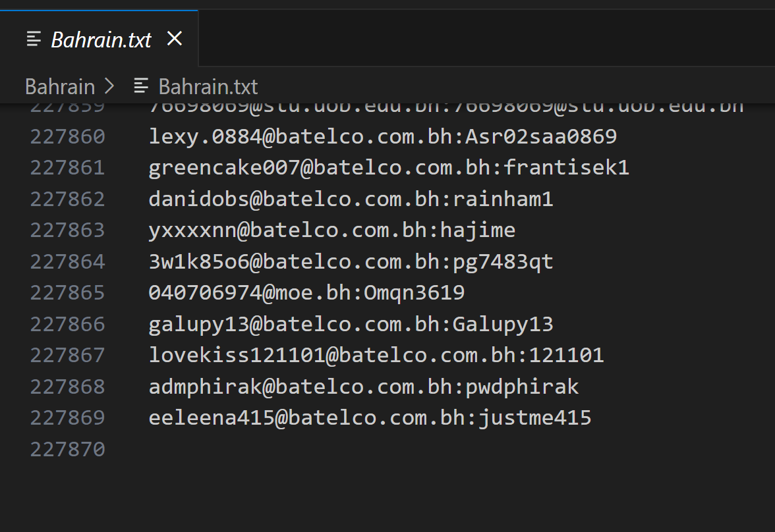Click the text file icon in the breadcrumb
This screenshot has width=775, height=532.
141,86
